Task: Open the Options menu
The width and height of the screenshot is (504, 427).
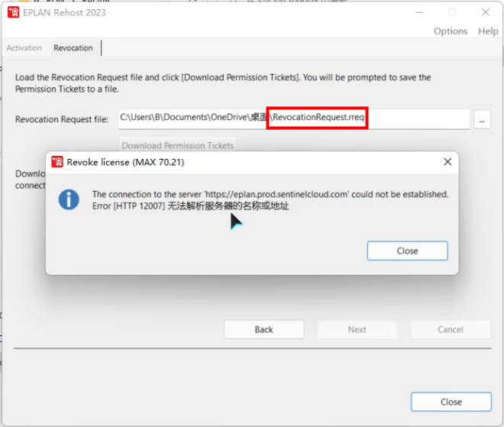Action: click(451, 31)
